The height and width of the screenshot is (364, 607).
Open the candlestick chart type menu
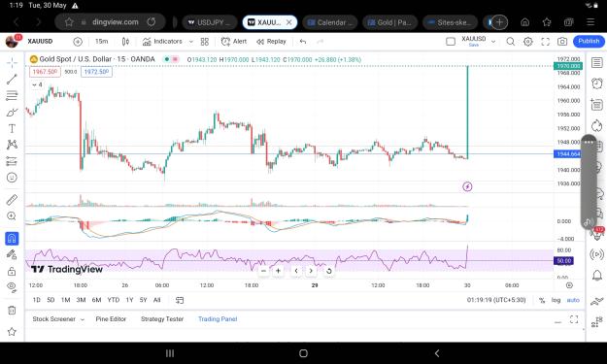tap(126, 42)
